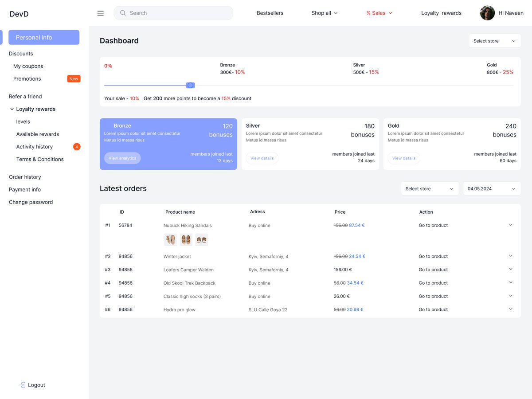Click Go to product for Winter jacket

coord(433,256)
